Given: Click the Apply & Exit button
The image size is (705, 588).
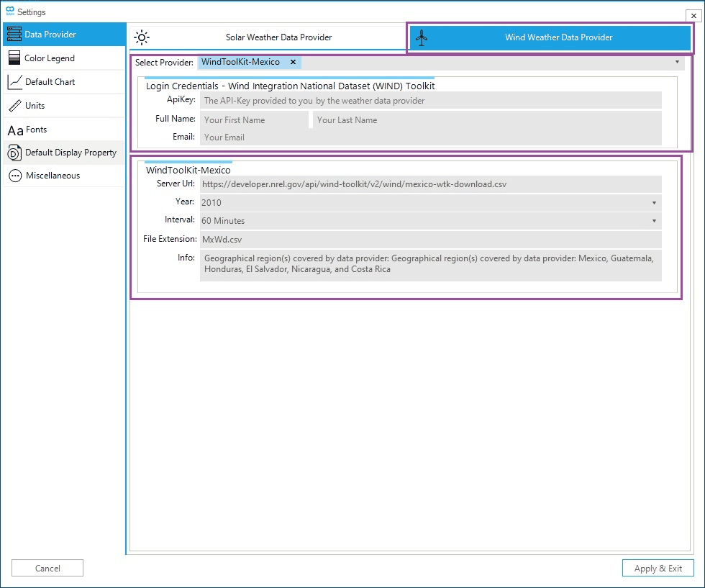Looking at the screenshot, I should tap(658, 568).
